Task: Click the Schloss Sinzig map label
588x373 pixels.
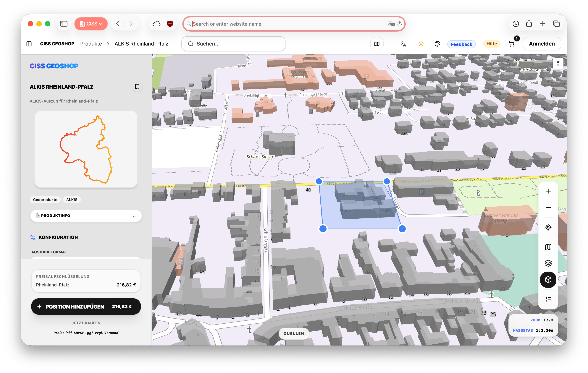Action: point(260,157)
